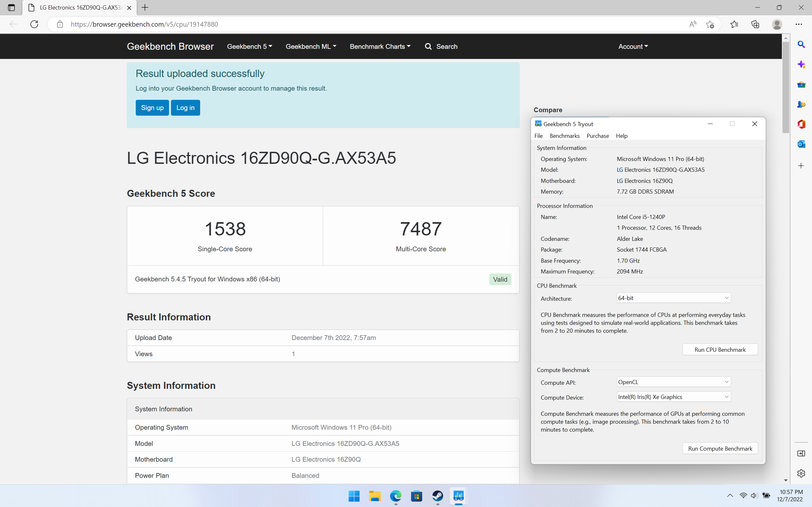Open File Explorer from the taskbar
This screenshot has width=812, height=507.
coord(375,496)
